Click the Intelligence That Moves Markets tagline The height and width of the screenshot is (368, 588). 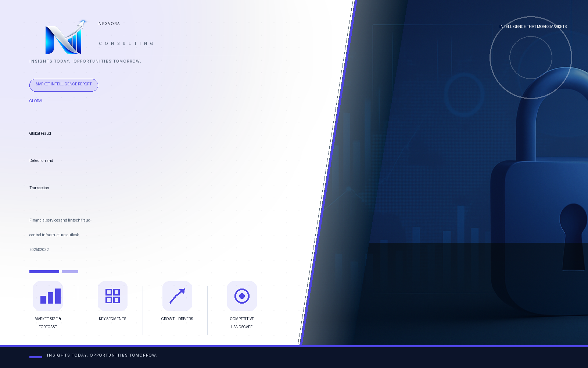[533, 26]
